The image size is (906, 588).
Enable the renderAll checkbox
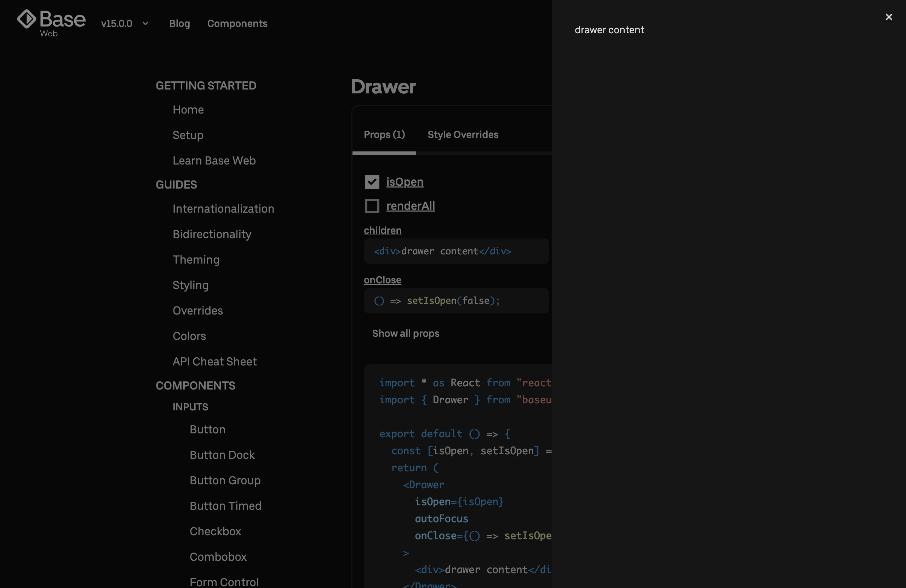pos(372,206)
